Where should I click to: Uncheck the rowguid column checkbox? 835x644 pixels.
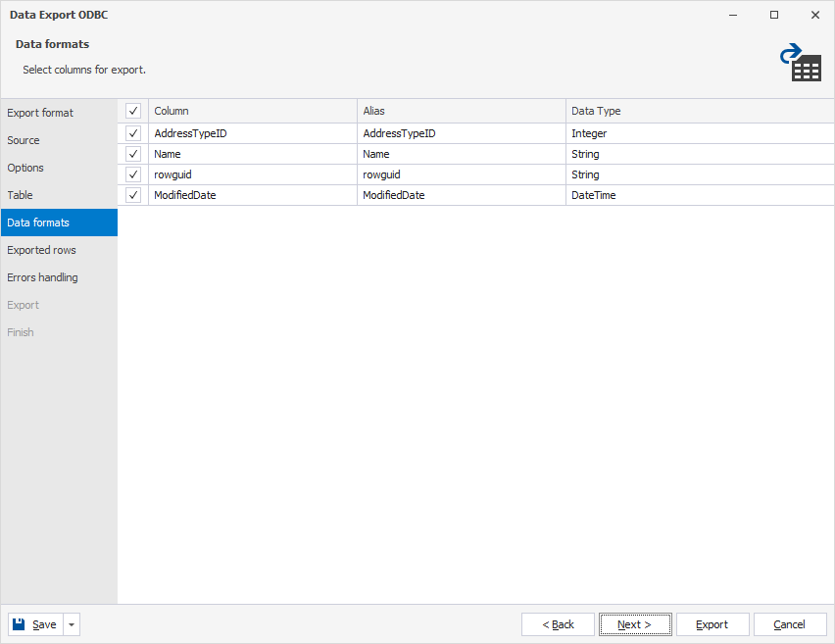coord(133,174)
